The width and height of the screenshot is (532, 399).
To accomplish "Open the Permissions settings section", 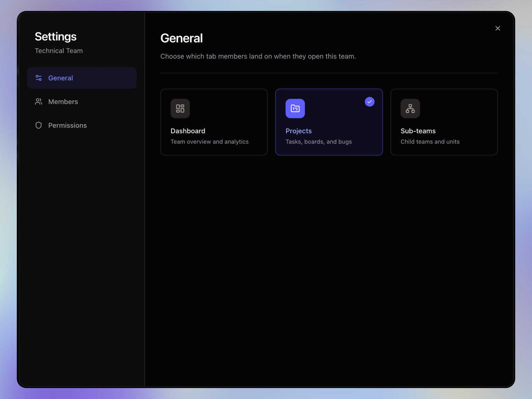I will point(82,125).
